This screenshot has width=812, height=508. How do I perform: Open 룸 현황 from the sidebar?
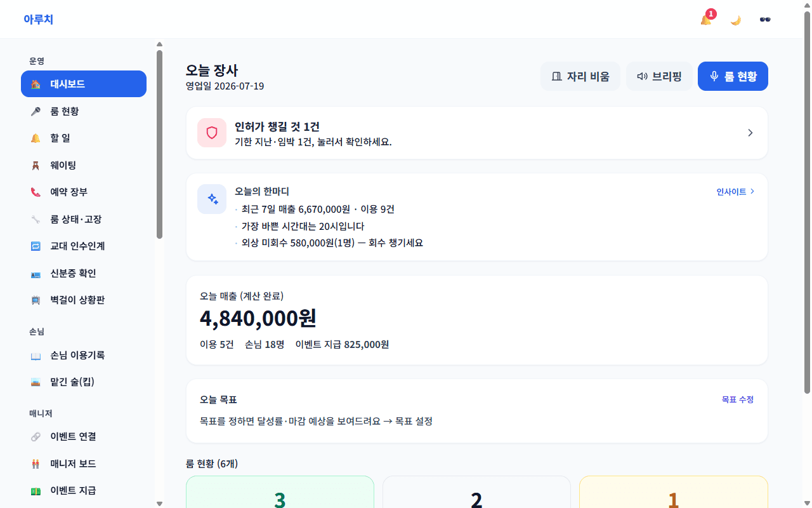84,111
